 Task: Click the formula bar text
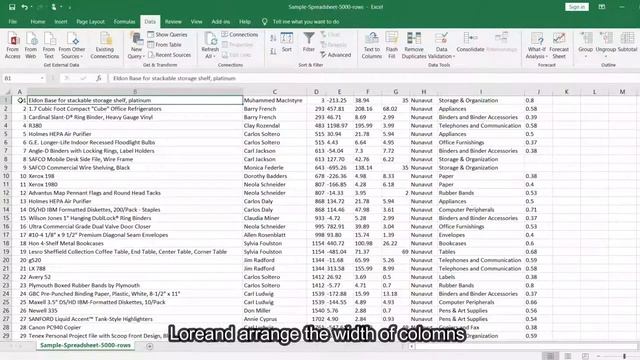pos(174,78)
